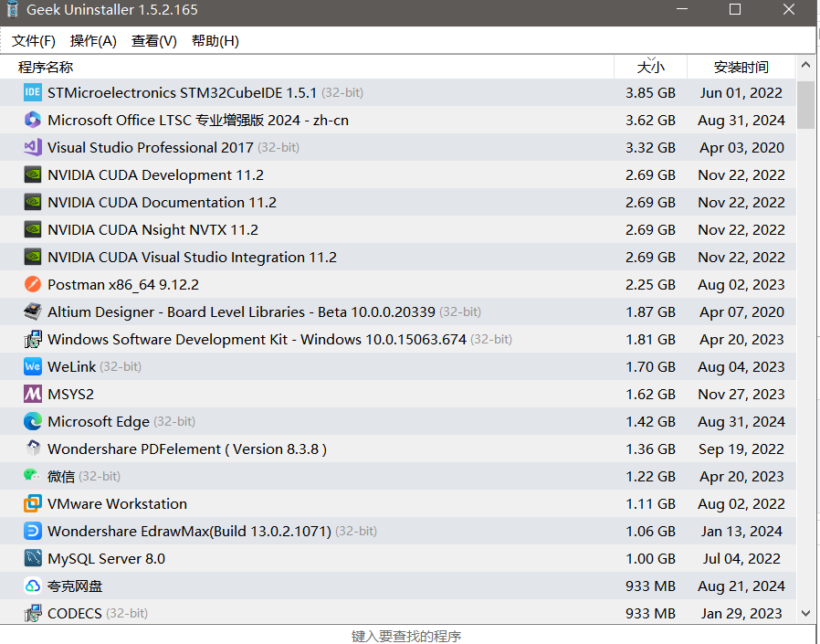Click the scrollbar up arrow
This screenshot has width=820, height=644.
tap(805, 66)
